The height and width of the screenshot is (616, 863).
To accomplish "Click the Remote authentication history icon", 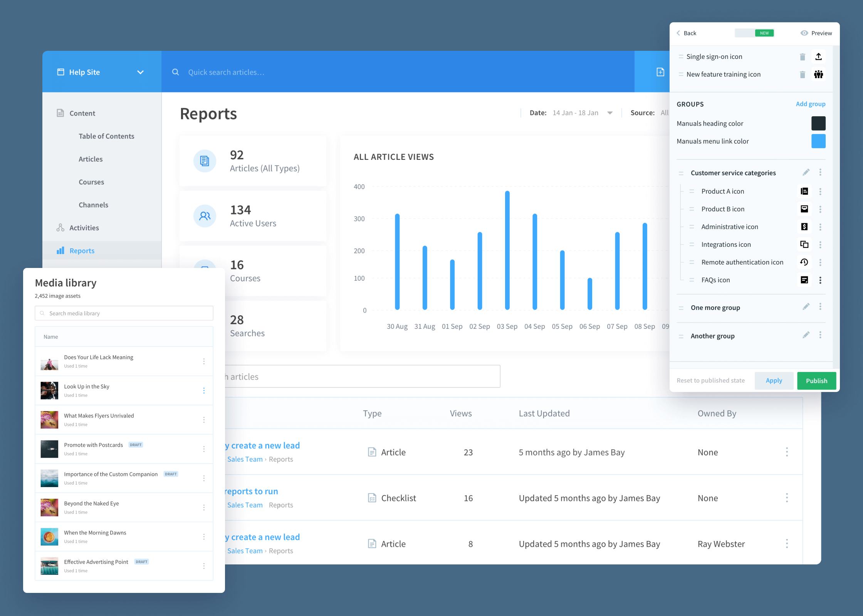I will pos(804,262).
